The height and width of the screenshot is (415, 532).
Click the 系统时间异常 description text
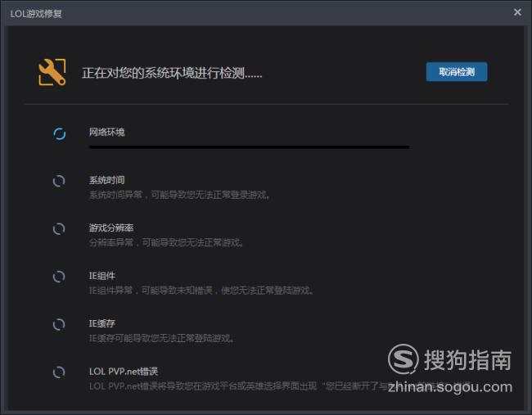[x=179, y=195]
